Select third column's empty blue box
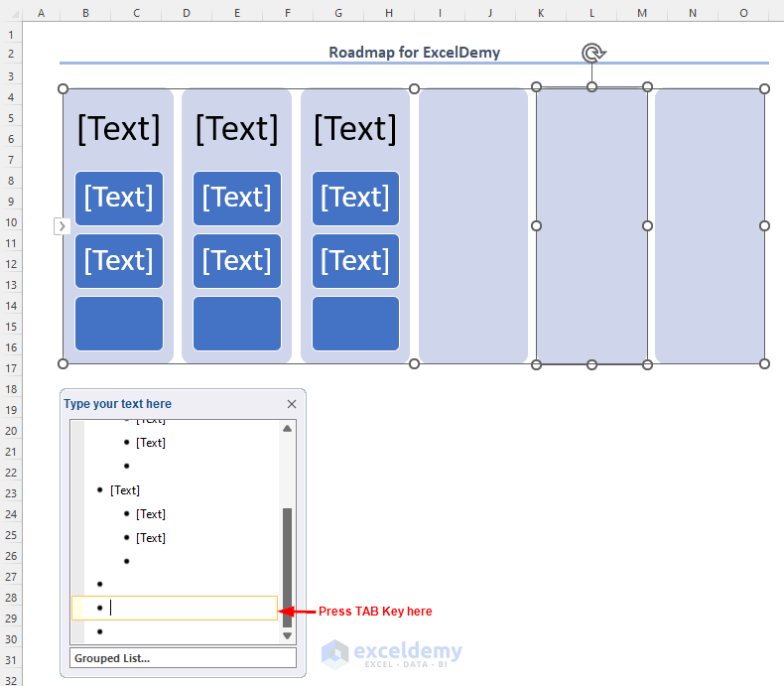The width and height of the screenshot is (784, 686). pos(355,324)
